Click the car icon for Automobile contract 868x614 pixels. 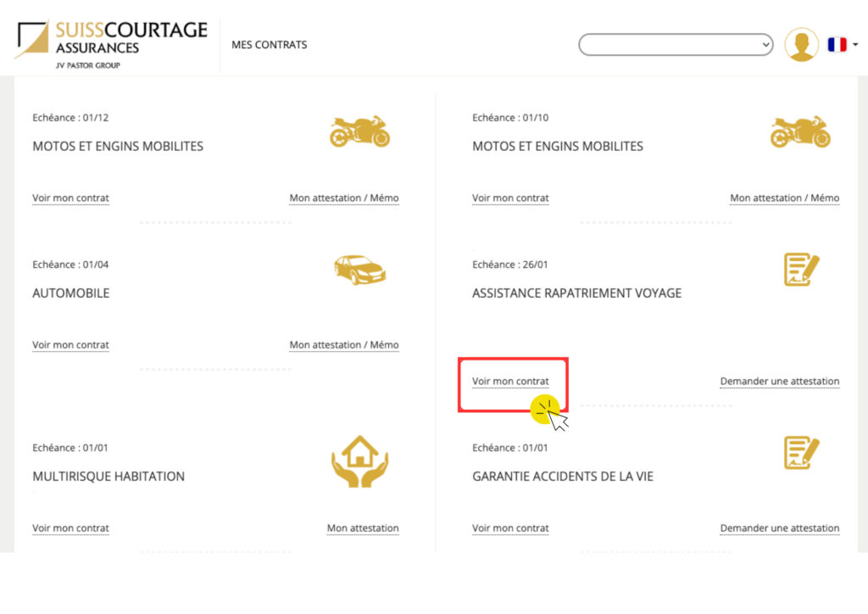(359, 270)
